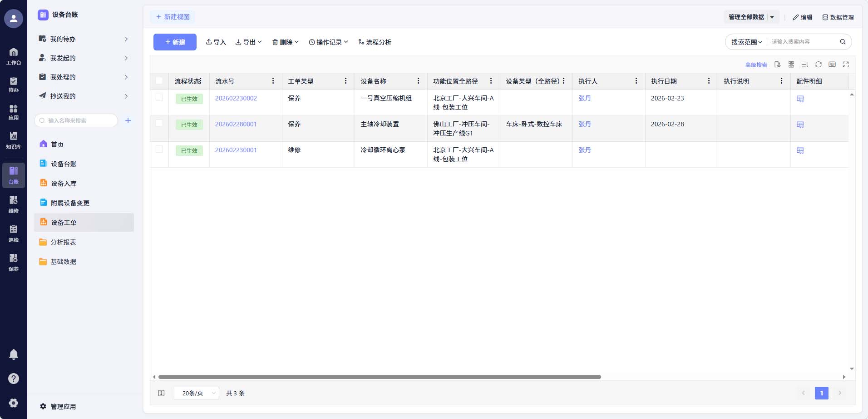The image size is (868, 419).
Task: Toggle the select-all header checkbox
Action: [x=159, y=80]
